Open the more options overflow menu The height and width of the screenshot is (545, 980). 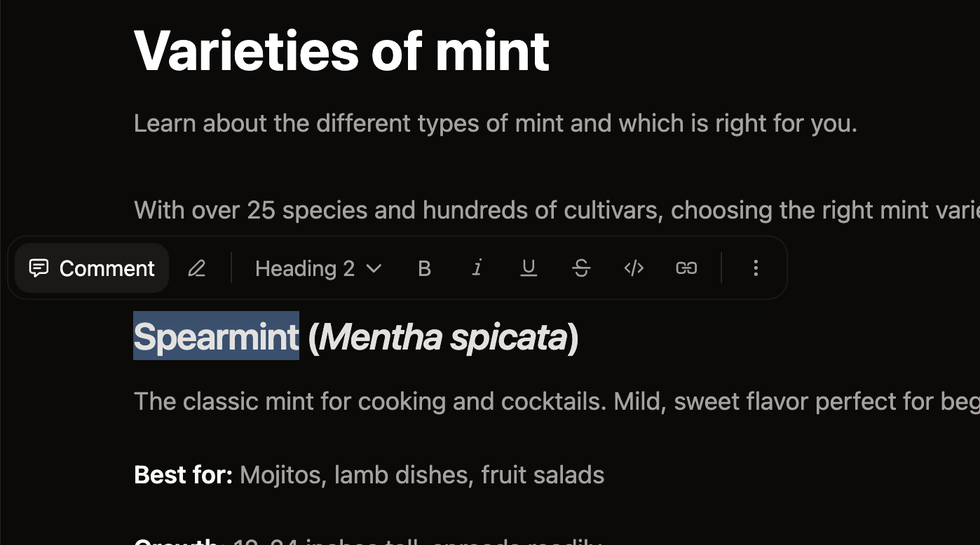[x=756, y=268]
